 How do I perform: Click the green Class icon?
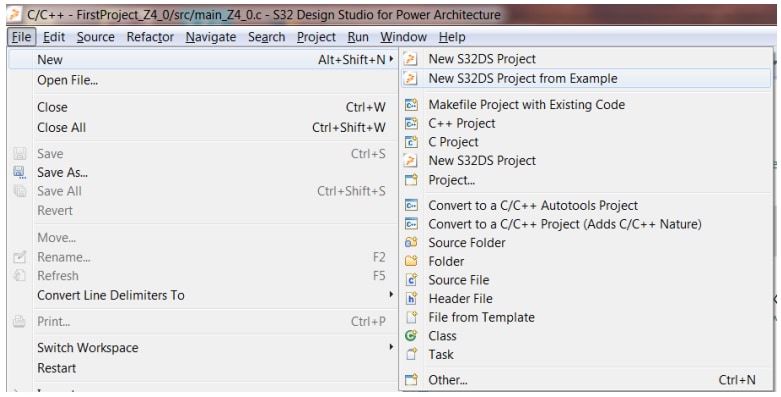coord(411,336)
